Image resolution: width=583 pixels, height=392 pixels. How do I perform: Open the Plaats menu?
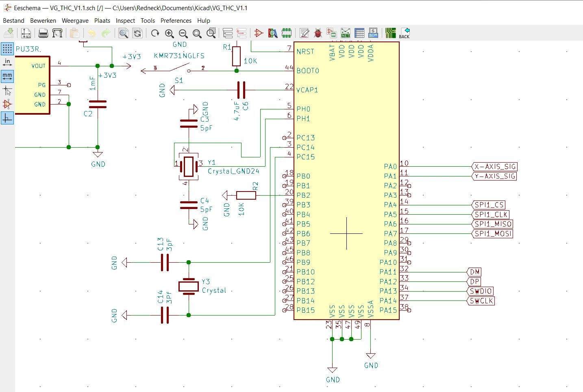[102, 21]
